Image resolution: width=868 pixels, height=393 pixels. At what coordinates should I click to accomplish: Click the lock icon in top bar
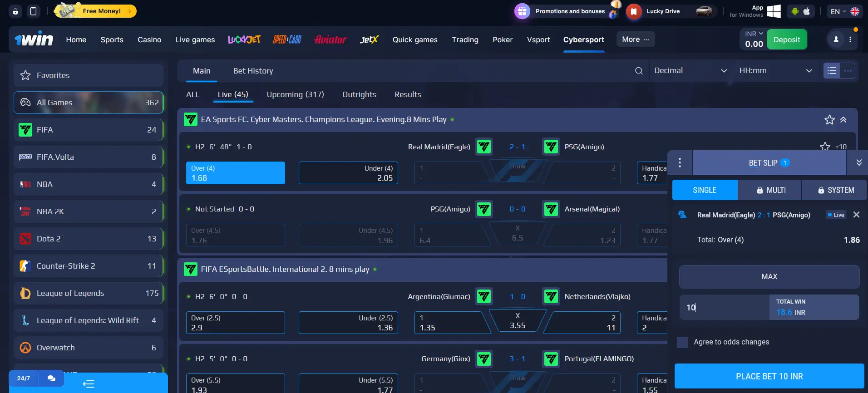tap(15, 11)
